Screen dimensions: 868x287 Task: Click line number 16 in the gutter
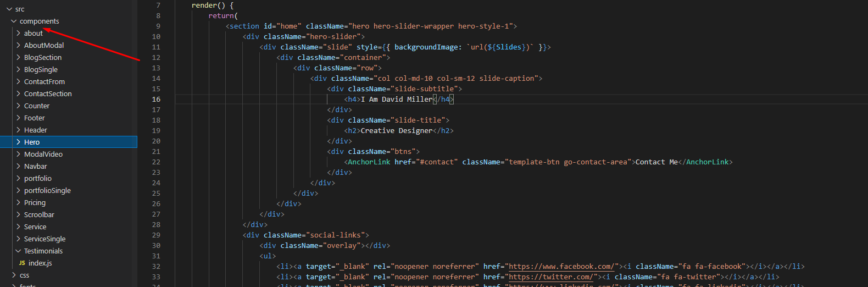pyautogui.click(x=156, y=100)
